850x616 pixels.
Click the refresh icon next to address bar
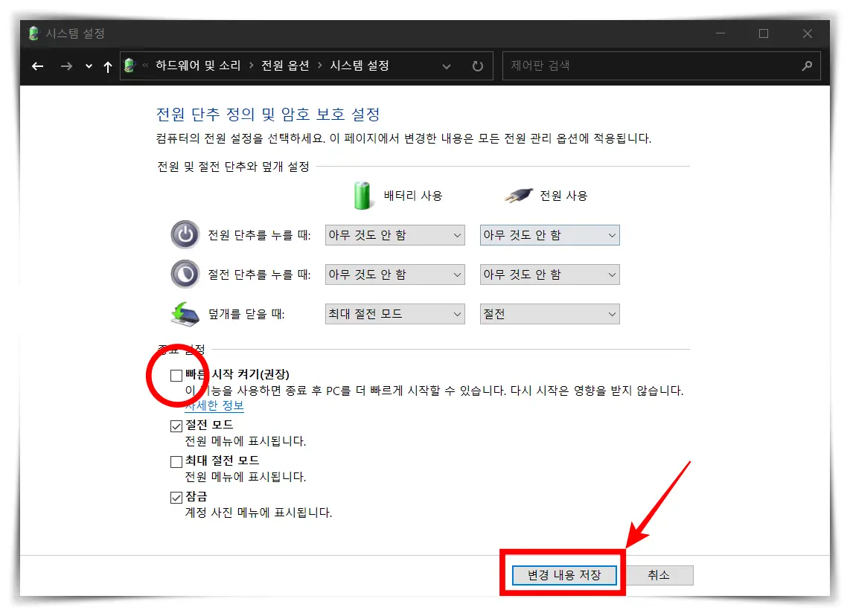[477, 65]
